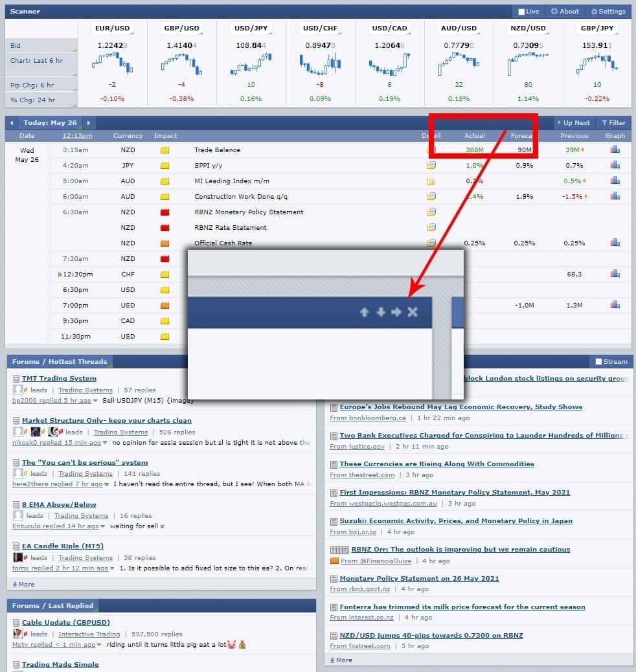Screen dimensions: 636x672
Task: Go to previous day in calendar header
Action: click(12, 123)
